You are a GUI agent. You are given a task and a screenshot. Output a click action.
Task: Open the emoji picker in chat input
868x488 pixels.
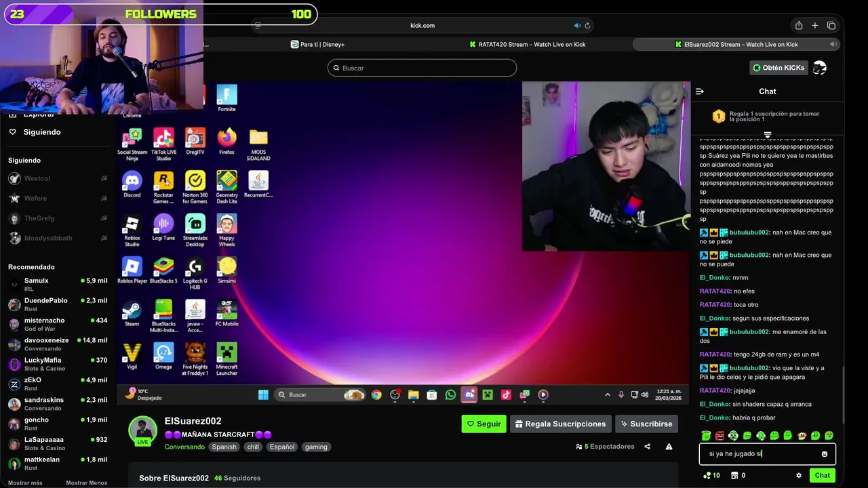825,454
